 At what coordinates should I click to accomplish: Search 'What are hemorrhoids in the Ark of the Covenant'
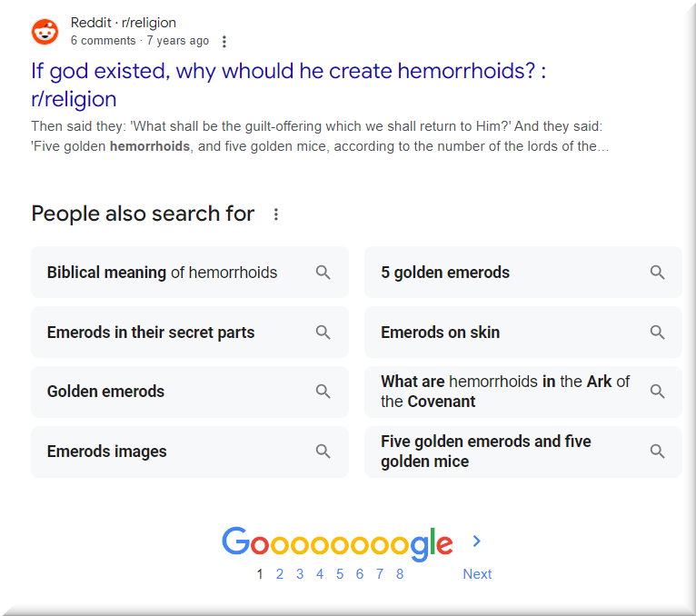pos(505,392)
